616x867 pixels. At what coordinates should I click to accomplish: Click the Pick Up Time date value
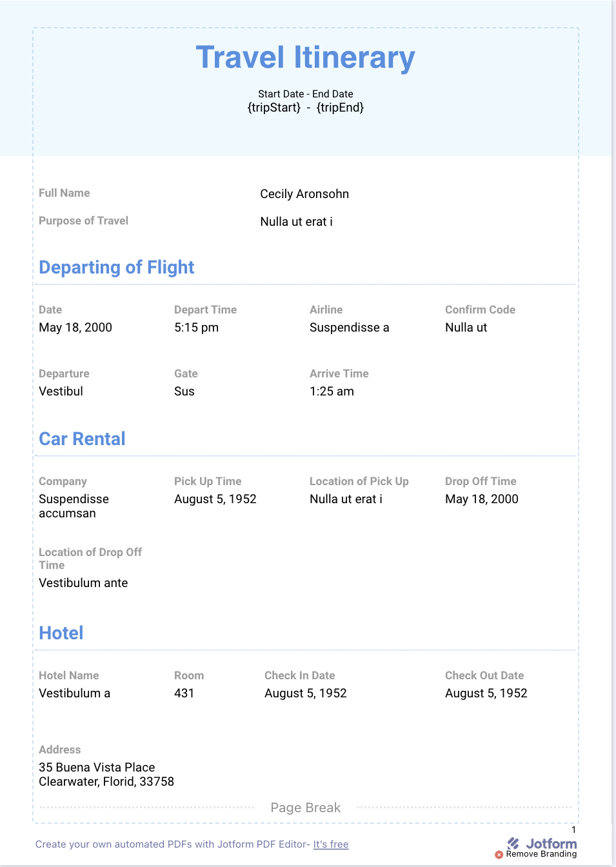215,499
